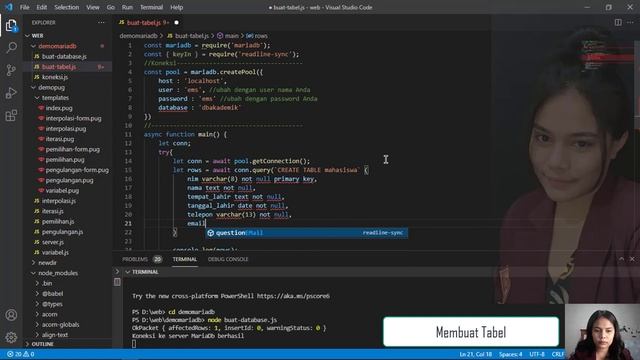
Task: Open iterasi.pug template file
Action: pos(60,139)
